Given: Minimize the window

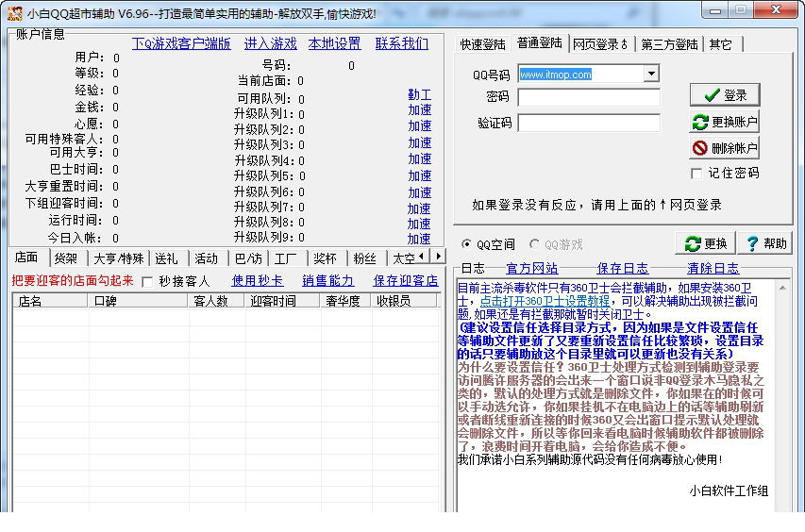Looking at the screenshot, I should (715, 10).
